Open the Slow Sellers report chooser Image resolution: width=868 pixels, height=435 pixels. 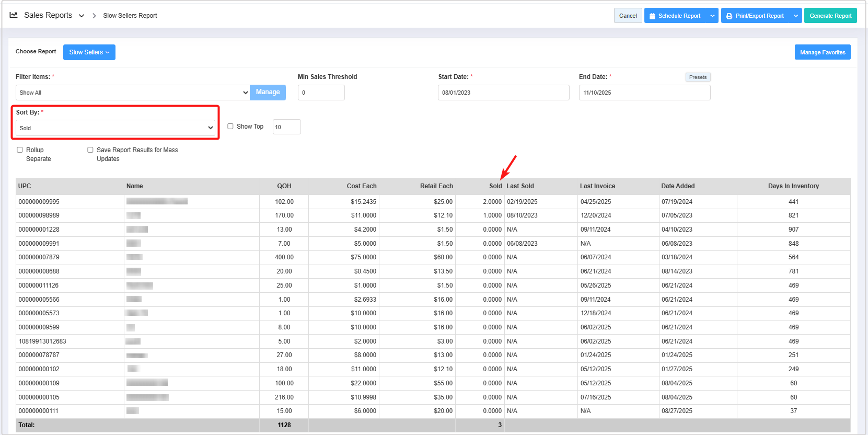point(89,52)
